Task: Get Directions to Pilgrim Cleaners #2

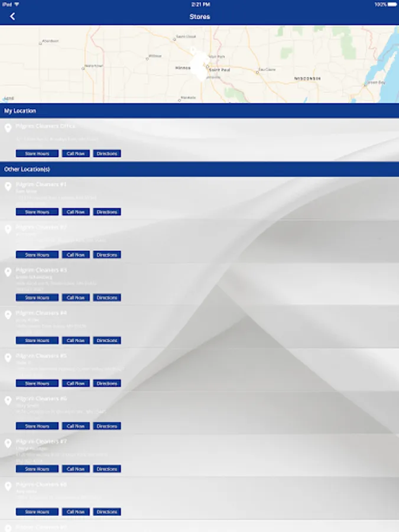Action: tap(107, 254)
